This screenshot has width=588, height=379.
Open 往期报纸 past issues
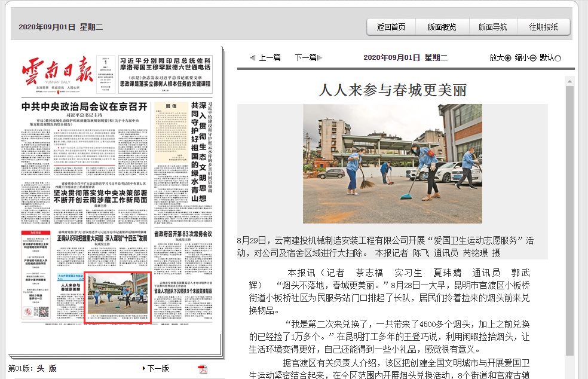point(544,27)
